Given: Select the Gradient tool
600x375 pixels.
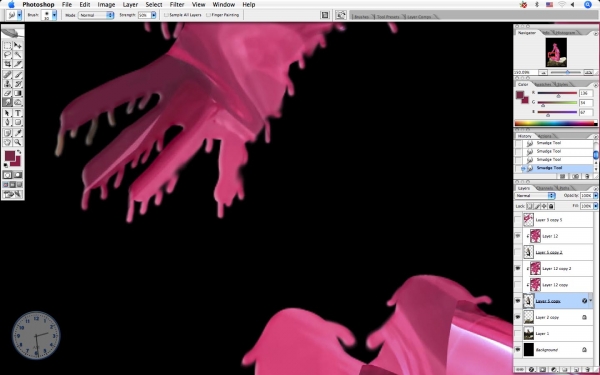Looking at the screenshot, I should tap(18, 93).
